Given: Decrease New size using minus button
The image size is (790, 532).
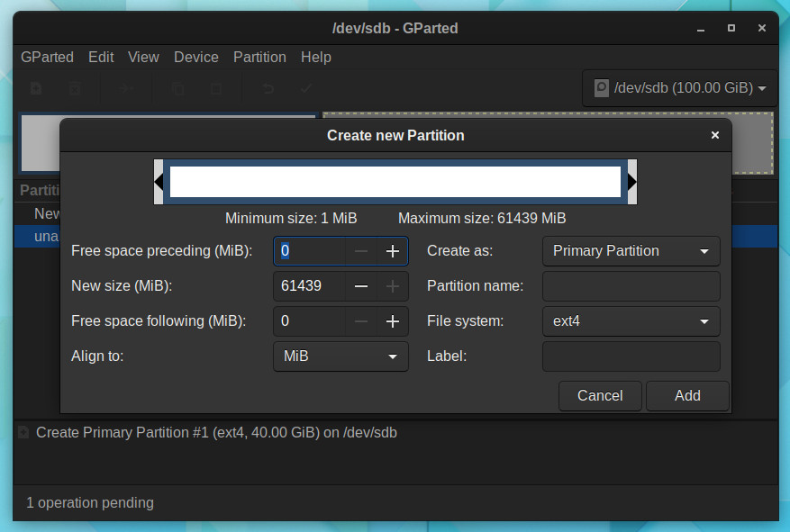Looking at the screenshot, I should tap(360, 286).
